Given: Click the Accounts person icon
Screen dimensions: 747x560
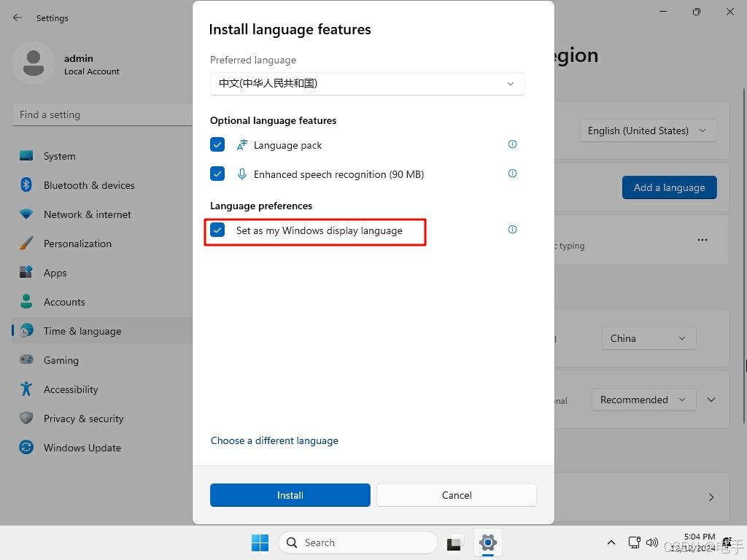Looking at the screenshot, I should (x=26, y=301).
